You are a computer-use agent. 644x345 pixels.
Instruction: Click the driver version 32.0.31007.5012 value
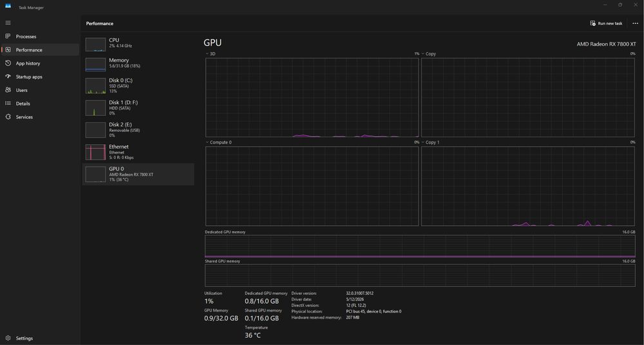pyautogui.click(x=359, y=294)
